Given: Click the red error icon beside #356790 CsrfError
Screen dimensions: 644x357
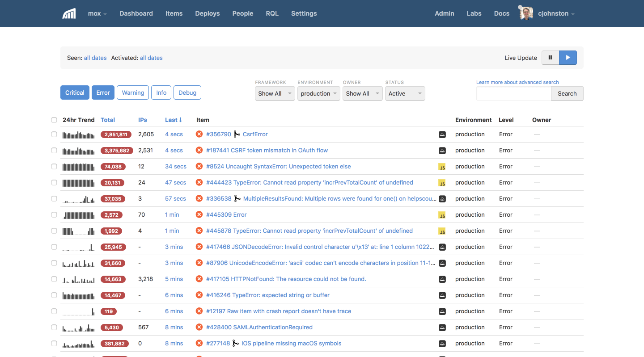Looking at the screenshot, I should [x=199, y=134].
